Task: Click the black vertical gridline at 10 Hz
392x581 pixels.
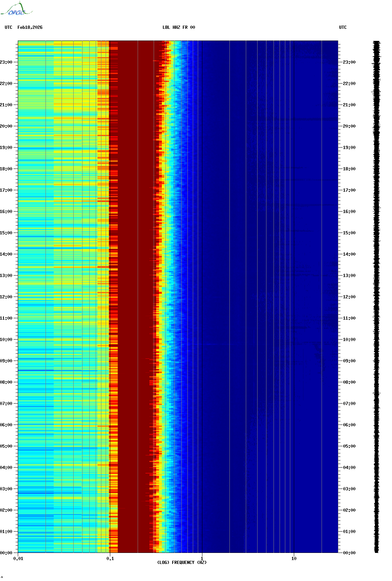Action: coord(294,297)
